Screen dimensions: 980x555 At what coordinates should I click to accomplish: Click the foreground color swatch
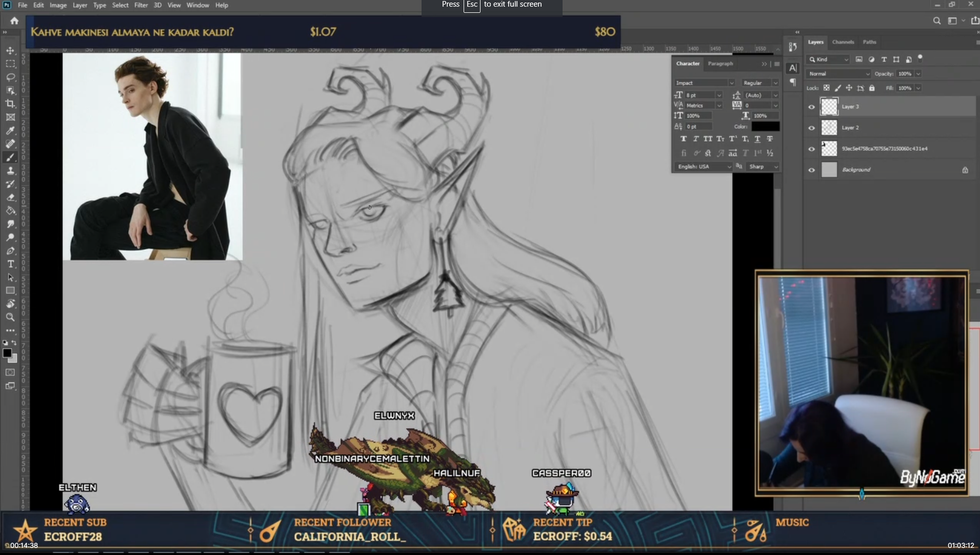point(7,353)
